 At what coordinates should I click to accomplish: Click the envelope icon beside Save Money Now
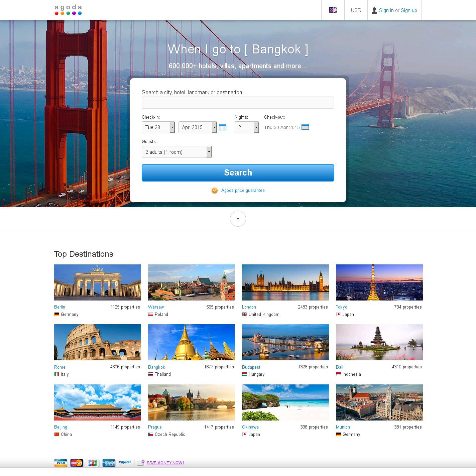pyautogui.click(x=141, y=463)
